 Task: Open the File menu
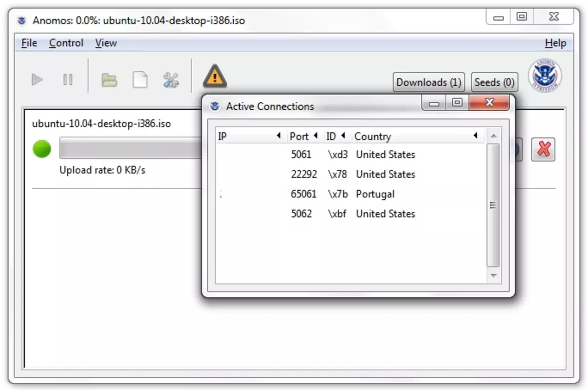pyautogui.click(x=29, y=43)
